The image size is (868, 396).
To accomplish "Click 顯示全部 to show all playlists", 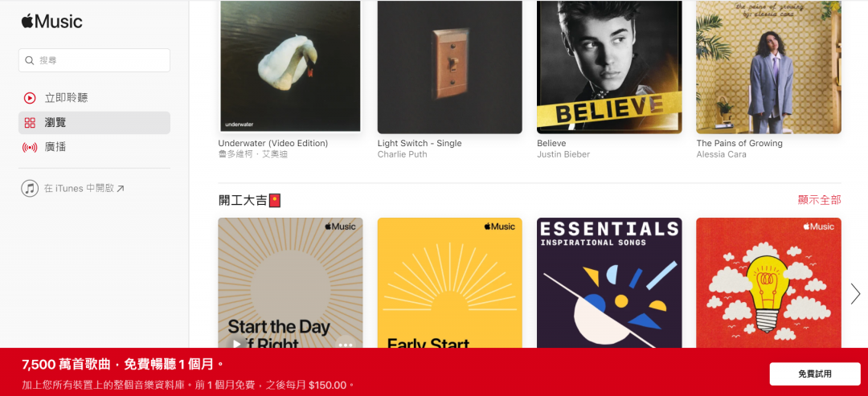I will (819, 200).
